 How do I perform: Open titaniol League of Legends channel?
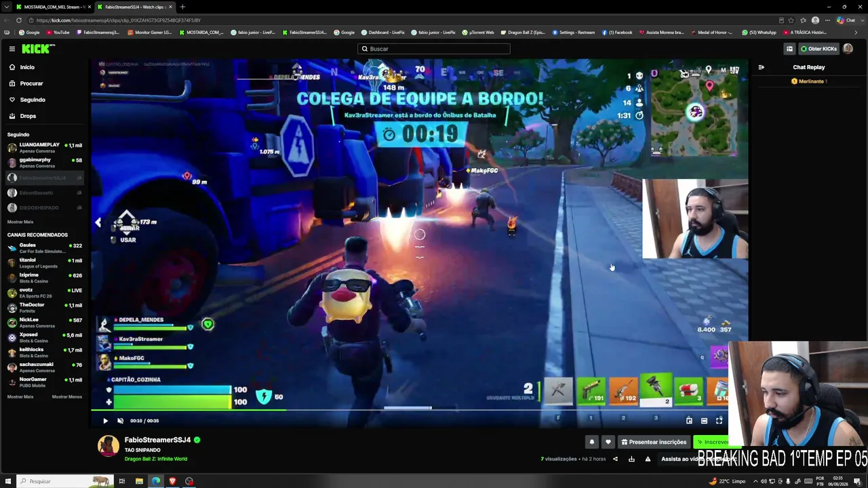click(x=45, y=263)
